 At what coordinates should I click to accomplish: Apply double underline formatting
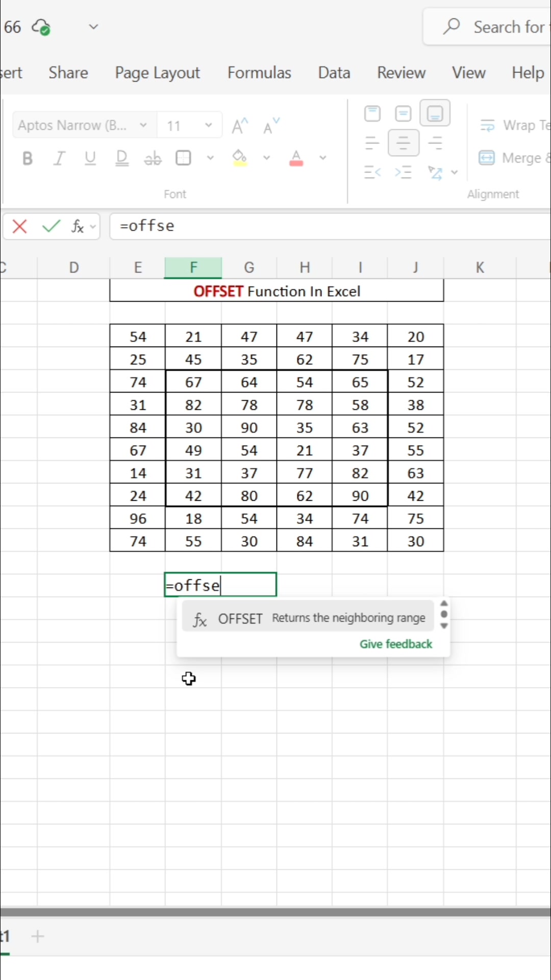(x=122, y=158)
